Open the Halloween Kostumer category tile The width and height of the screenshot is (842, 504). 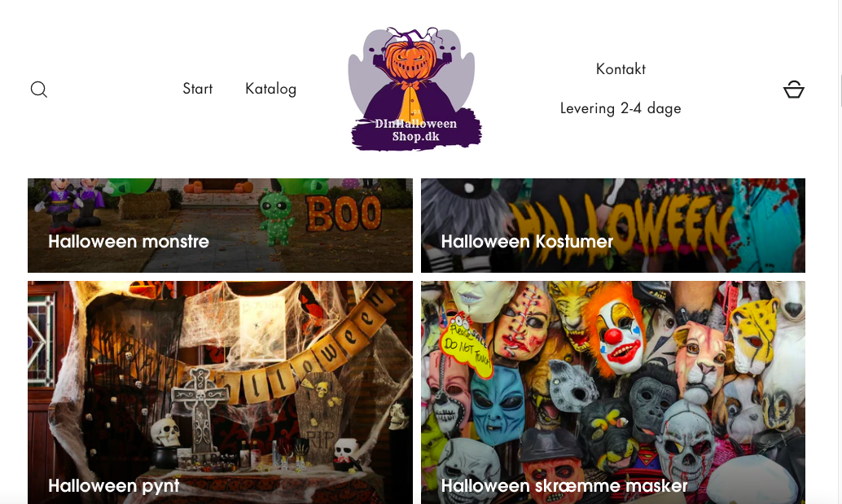pos(612,226)
